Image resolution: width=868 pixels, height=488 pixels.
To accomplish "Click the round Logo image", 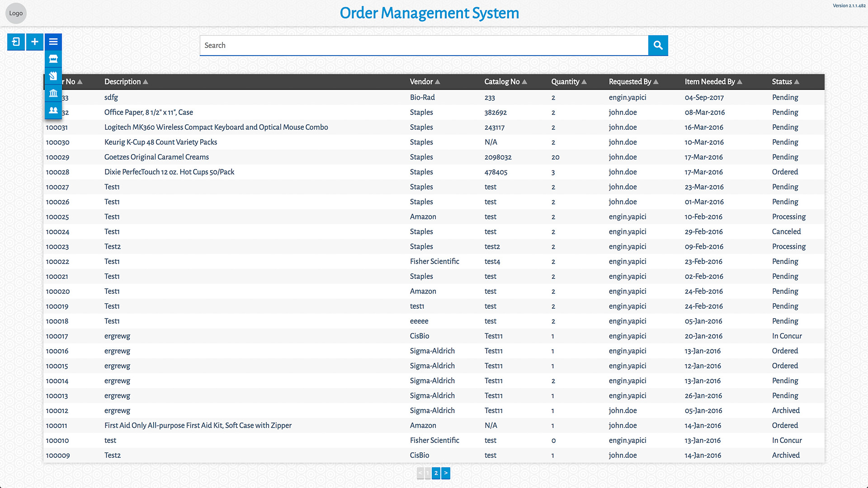I will pyautogui.click(x=16, y=13).
